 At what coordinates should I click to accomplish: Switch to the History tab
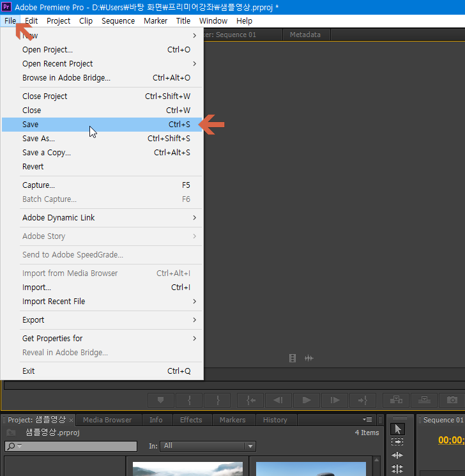click(275, 420)
